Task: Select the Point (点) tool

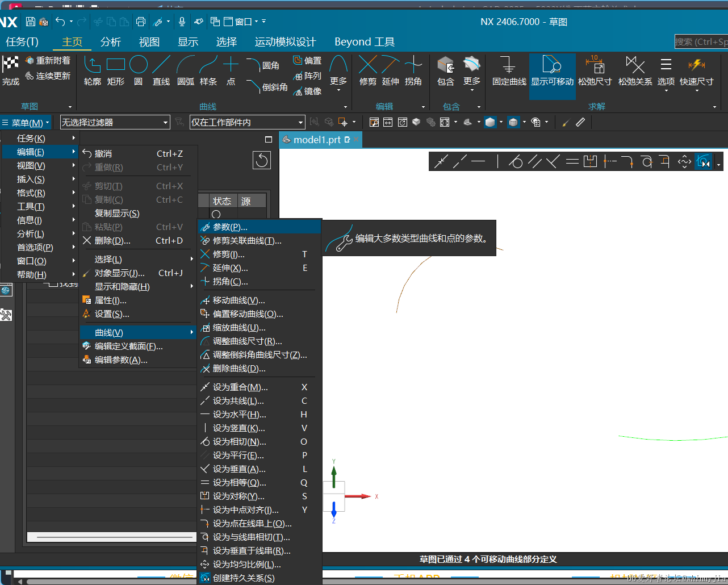Action: [231, 70]
